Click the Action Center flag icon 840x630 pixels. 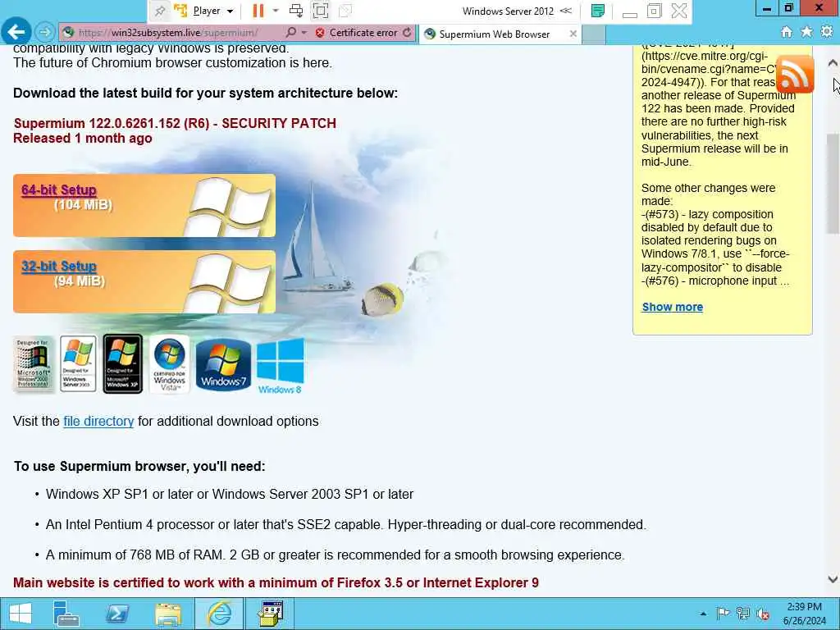(x=723, y=614)
